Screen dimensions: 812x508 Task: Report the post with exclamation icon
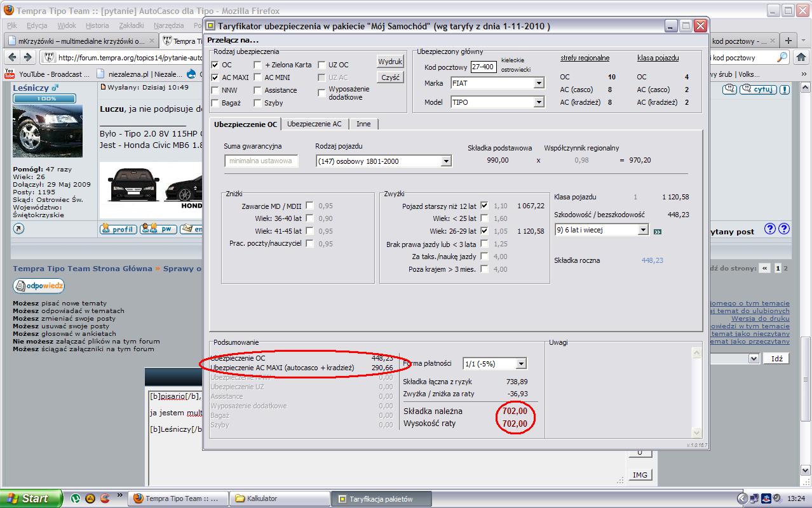[x=785, y=90]
